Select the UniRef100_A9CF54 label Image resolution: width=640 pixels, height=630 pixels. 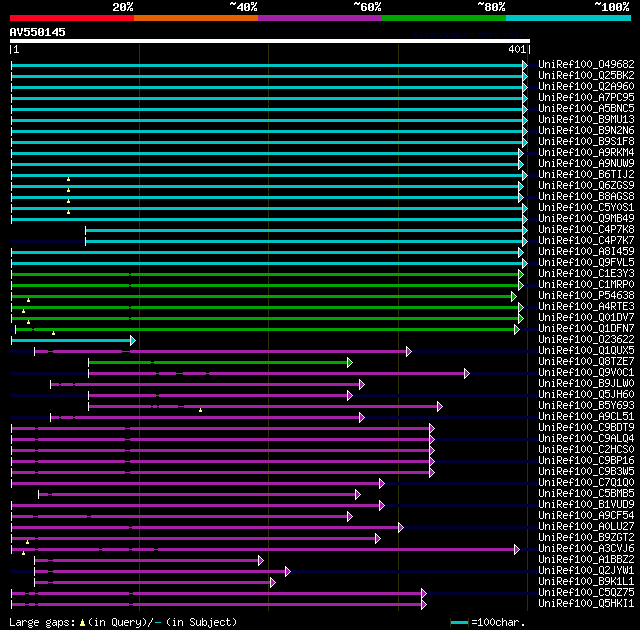point(586,516)
